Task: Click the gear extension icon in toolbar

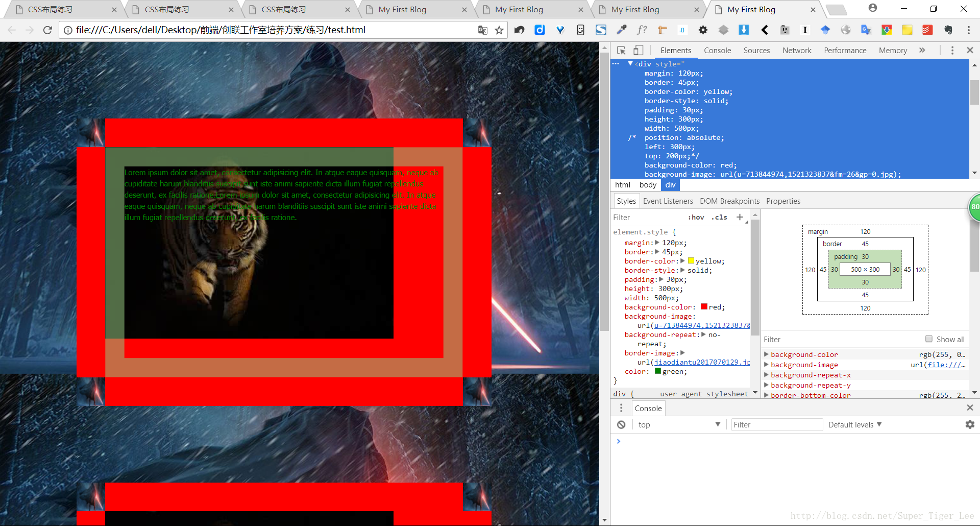Action: coord(703,30)
